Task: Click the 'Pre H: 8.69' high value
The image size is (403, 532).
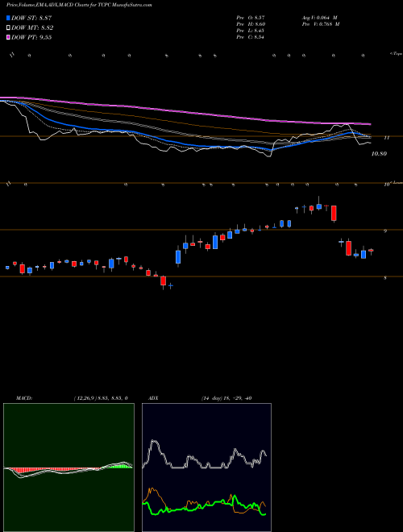Action: coord(251,24)
